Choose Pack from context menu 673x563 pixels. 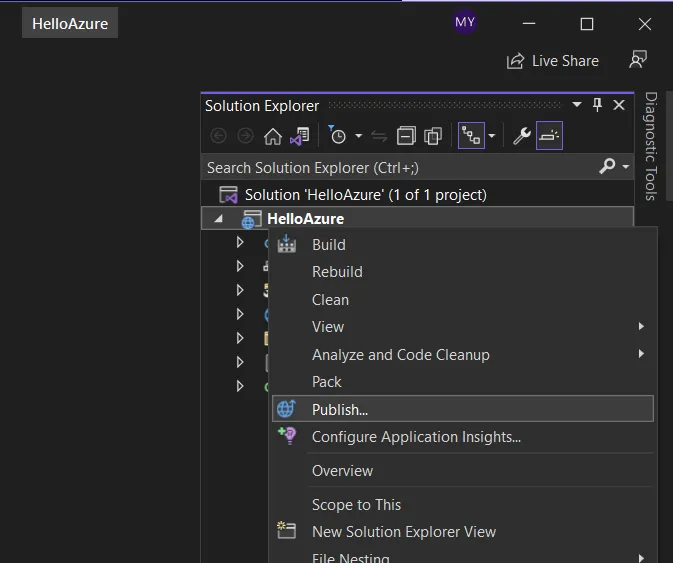(463, 382)
